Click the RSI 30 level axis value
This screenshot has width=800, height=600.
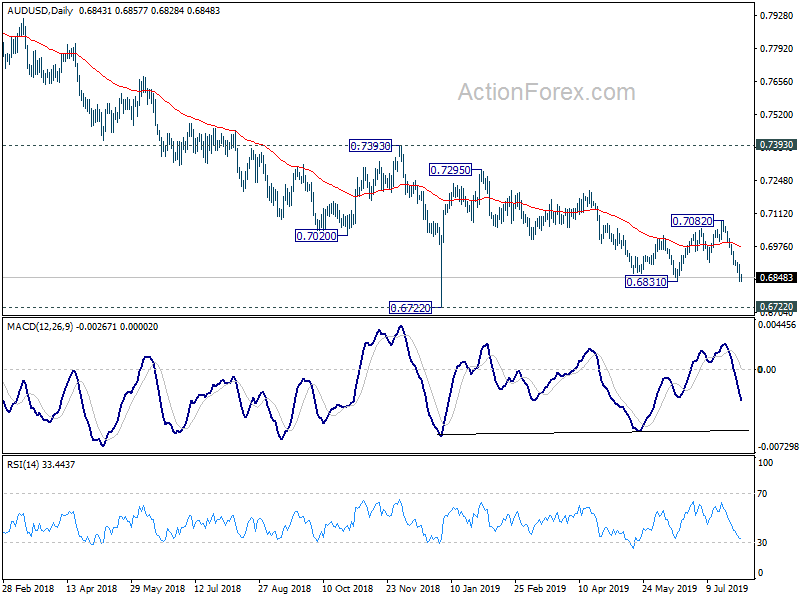(x=762, y=542)
